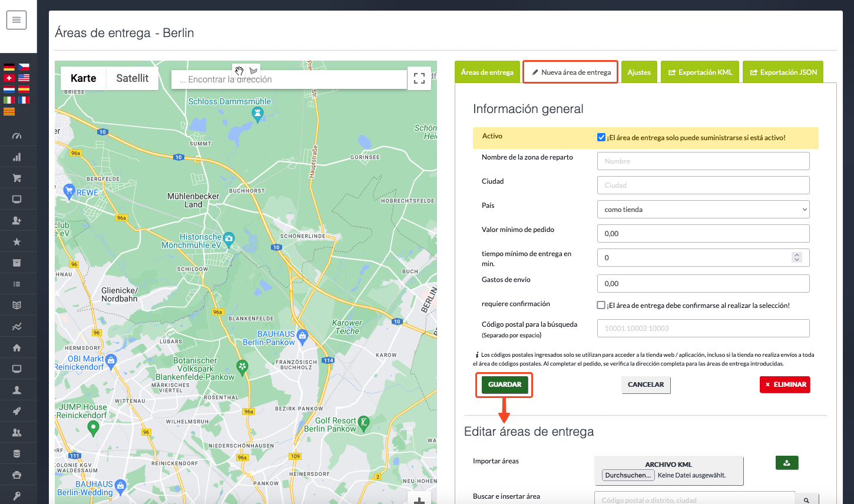
Task: Focus the Código postal para la búsqueda field
Action: click(703, 329)
